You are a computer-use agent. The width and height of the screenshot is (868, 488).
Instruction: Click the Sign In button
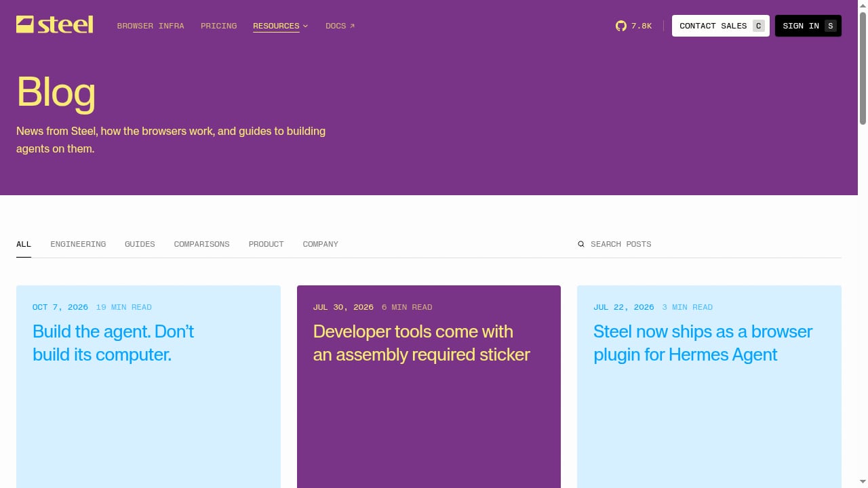808,26
